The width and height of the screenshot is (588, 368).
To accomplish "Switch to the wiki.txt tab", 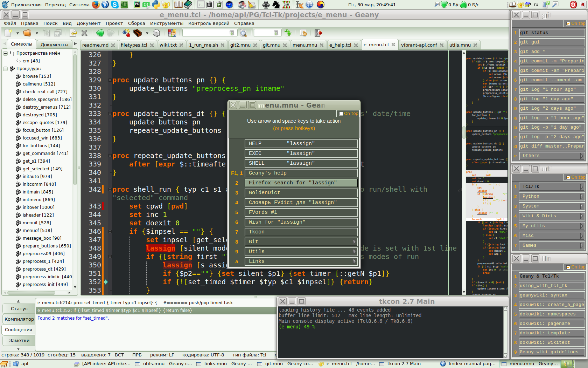I will click(x=168, y=45).
